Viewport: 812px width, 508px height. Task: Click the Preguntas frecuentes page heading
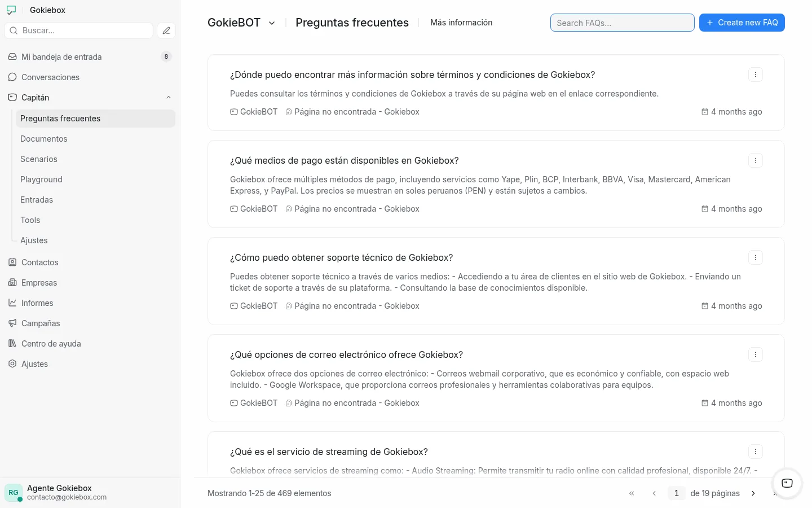click(352, 23)
